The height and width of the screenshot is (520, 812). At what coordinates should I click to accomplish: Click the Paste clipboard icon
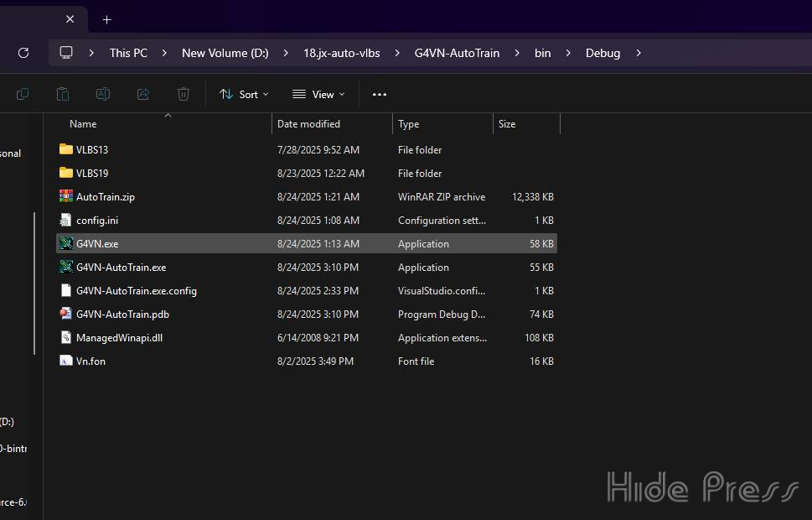[63, 94]
